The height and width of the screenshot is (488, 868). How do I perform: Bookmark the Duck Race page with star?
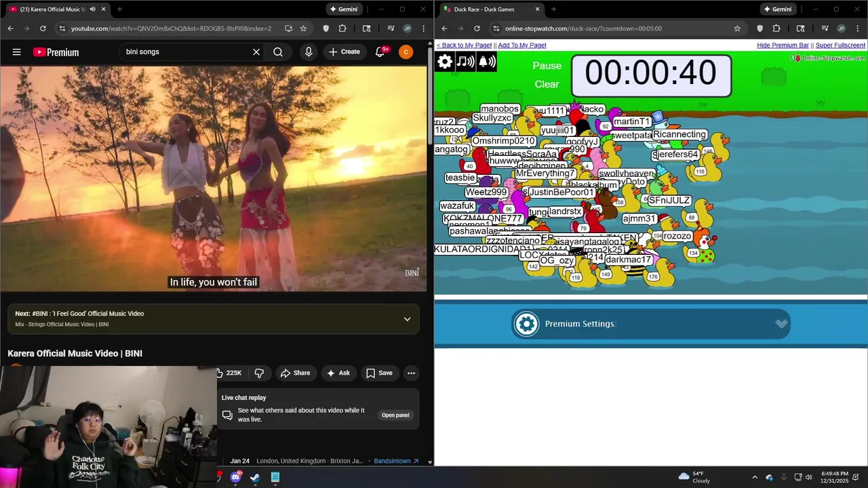point(737,28)
